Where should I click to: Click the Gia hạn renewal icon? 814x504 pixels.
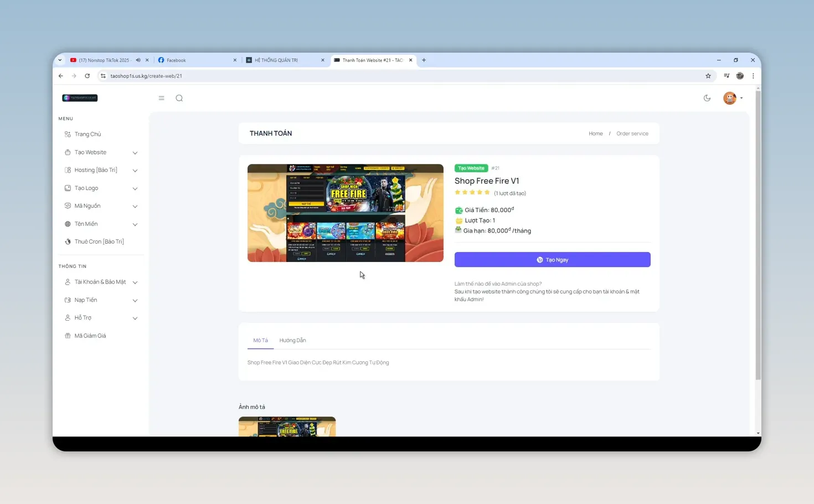(x=458, y=230)
